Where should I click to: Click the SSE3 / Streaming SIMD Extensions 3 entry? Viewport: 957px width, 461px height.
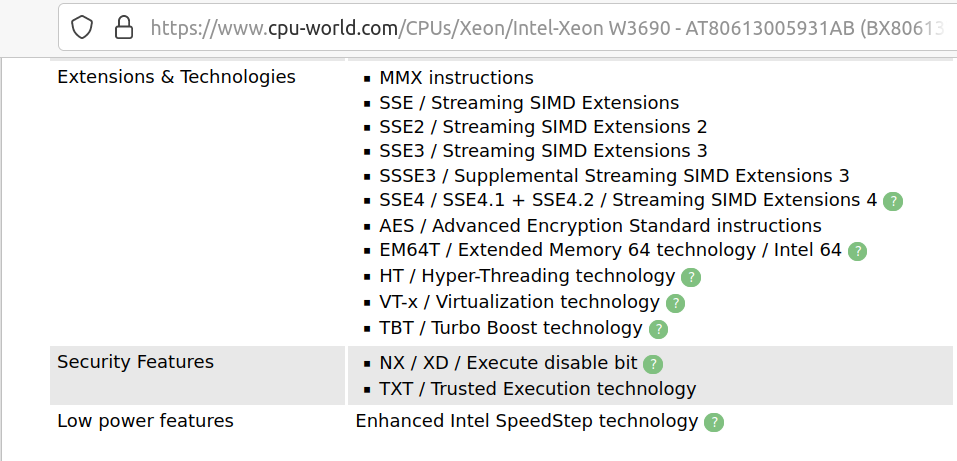543,151
